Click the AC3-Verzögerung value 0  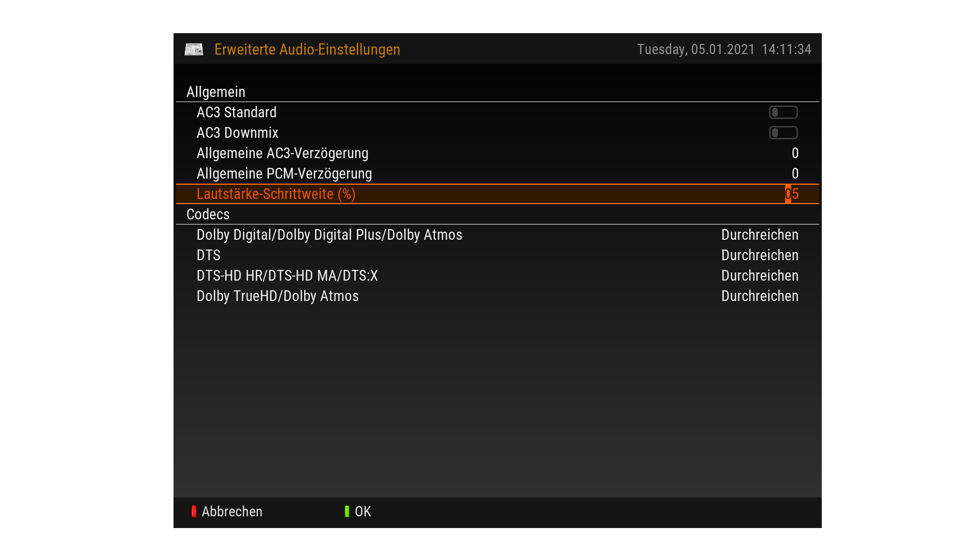coord(795,153)
